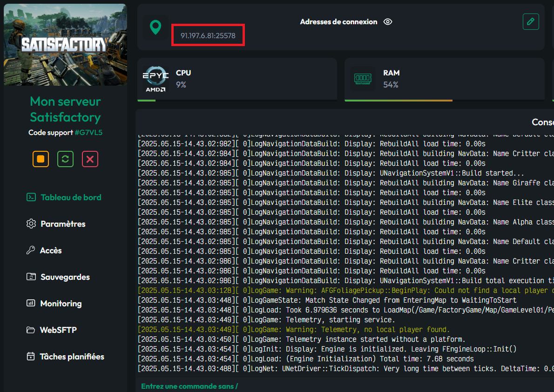Viewport: 554px width, 392px height.
Task: Click the support code #G7VL5
Action: [88, 133]
